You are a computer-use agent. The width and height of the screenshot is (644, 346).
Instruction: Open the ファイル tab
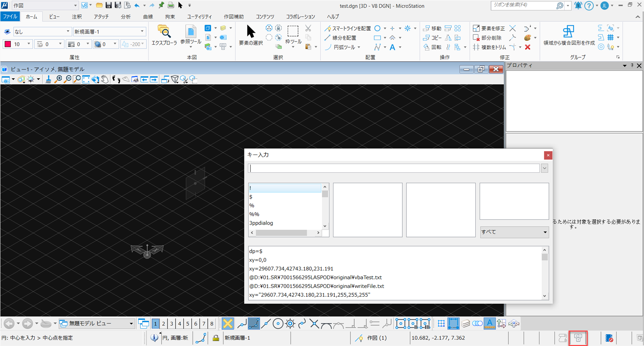pos(10,17)
